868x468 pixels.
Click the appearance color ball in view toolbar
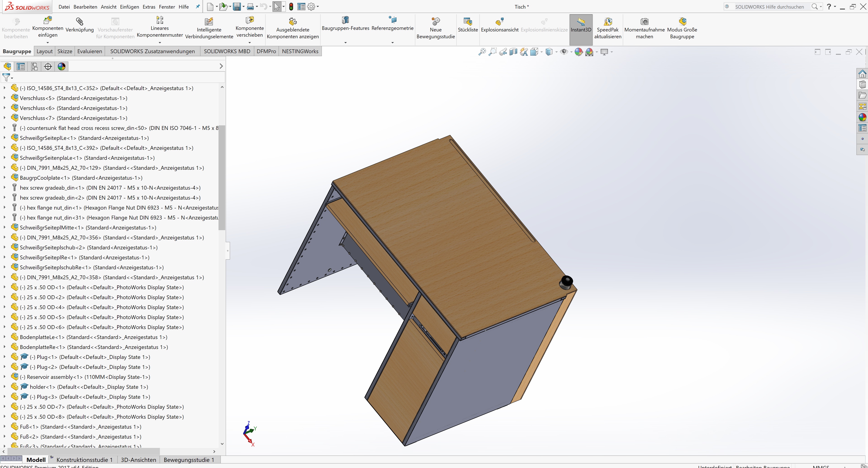click(579, 52)
